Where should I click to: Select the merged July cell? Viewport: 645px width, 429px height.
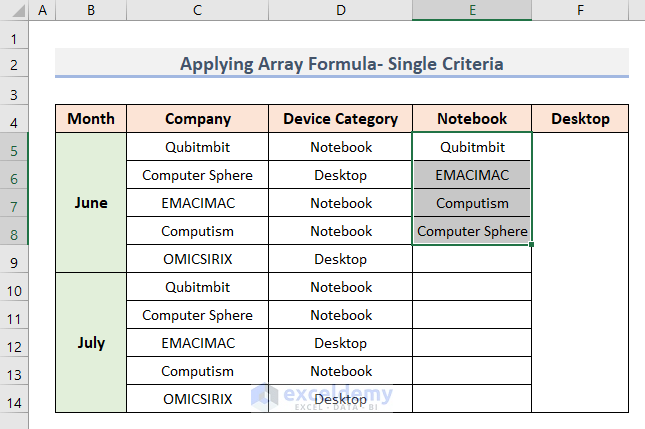tap(91, 342)
